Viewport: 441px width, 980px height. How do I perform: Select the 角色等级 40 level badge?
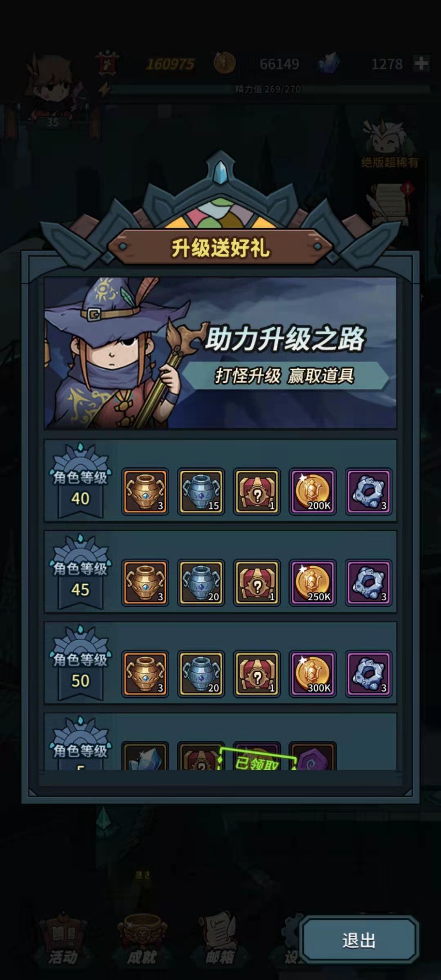click(80, 481)
